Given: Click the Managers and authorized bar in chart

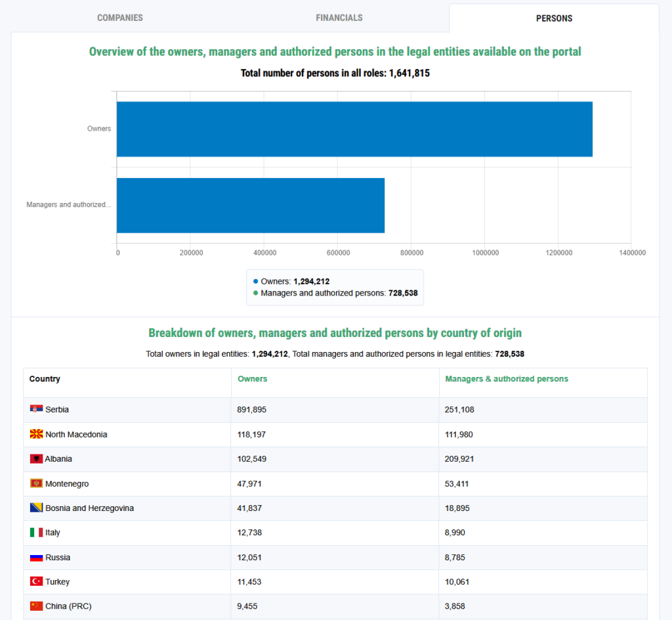Looking at the screenshot, I should (251, 206).
